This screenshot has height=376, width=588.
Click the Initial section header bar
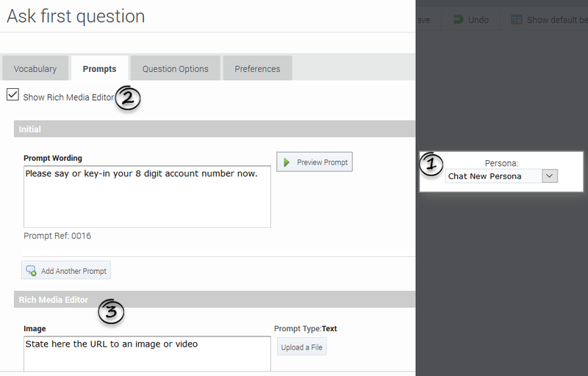click(213, 129)
